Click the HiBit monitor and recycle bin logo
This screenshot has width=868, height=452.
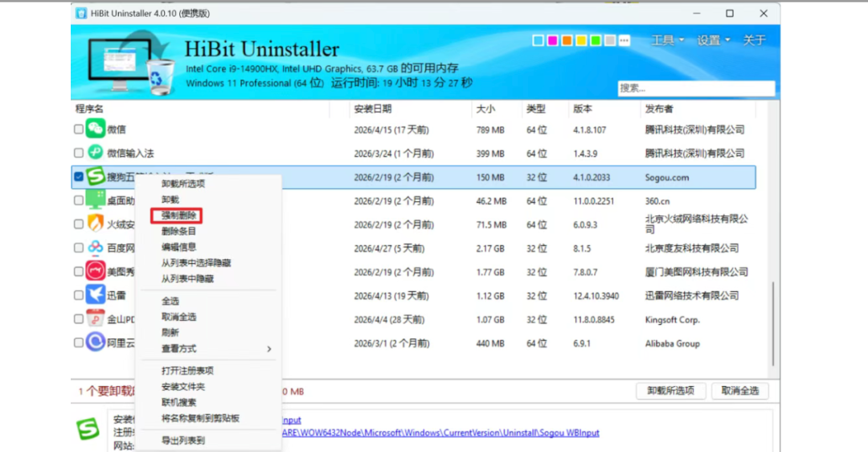tap(131, 62)
